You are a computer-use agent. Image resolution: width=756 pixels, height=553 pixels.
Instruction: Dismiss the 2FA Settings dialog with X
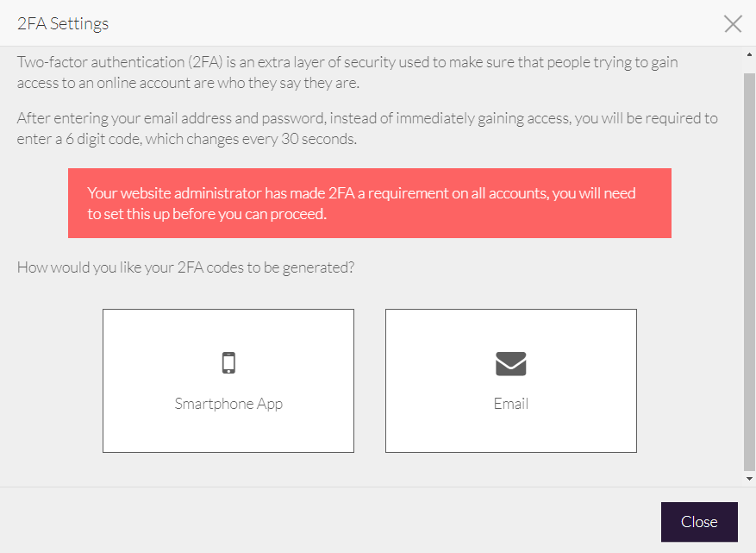click(x=733, y=23)
